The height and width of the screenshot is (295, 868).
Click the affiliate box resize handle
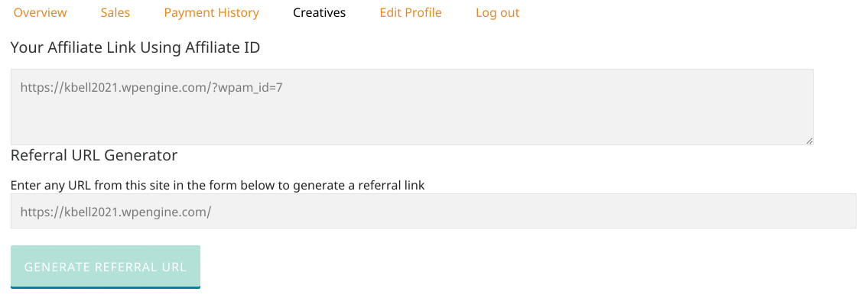coord(809,141)
